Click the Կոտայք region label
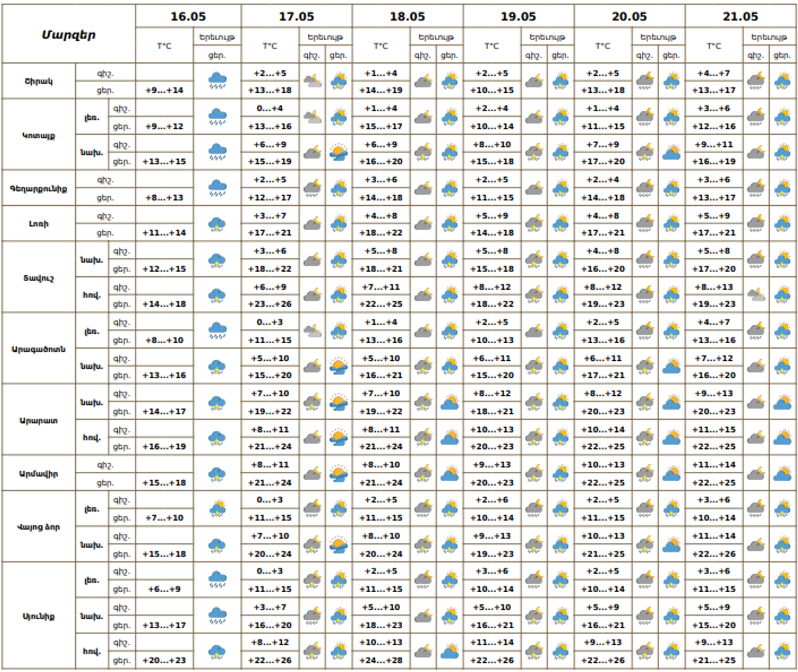The image size is (798, 672). tap(39, 135)
